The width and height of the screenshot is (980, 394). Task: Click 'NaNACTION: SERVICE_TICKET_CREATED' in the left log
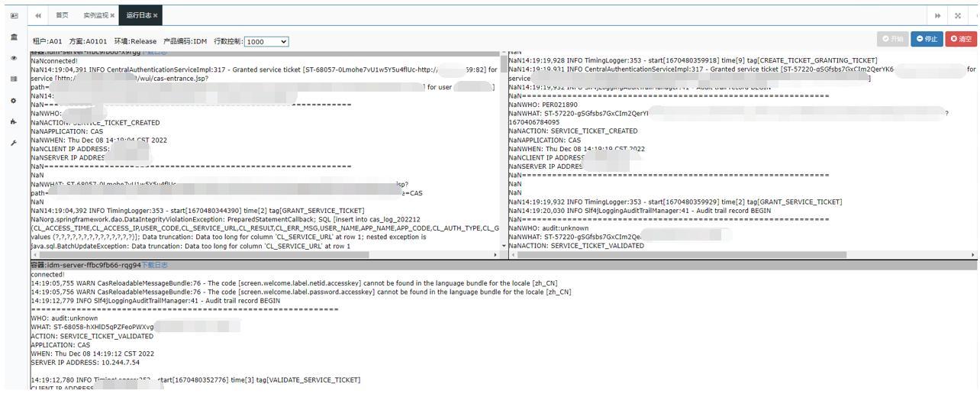(95, 122)
